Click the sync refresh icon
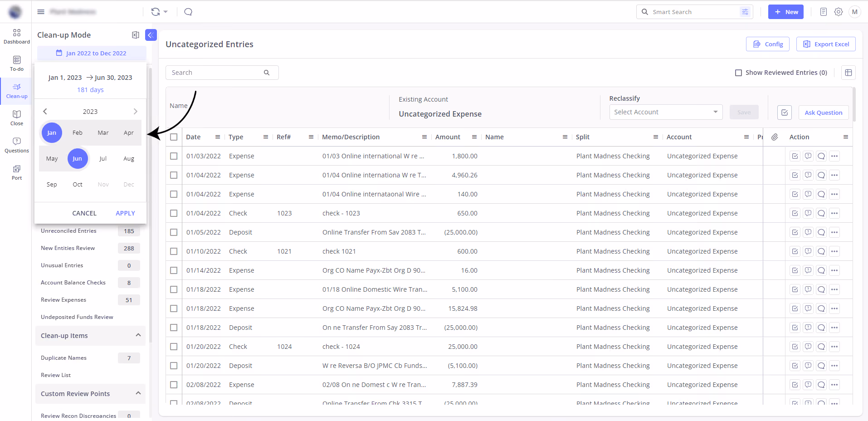Screen dimensions: 868x421 pos(156,12)
